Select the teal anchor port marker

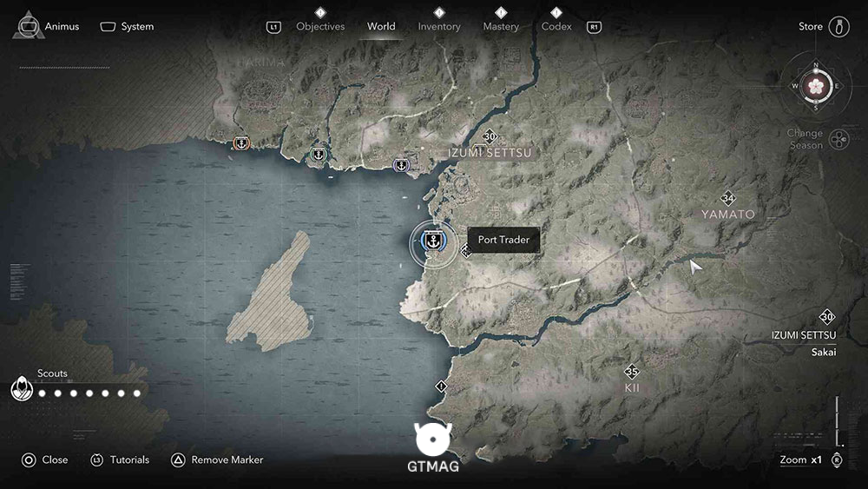[x=318, y=155]
